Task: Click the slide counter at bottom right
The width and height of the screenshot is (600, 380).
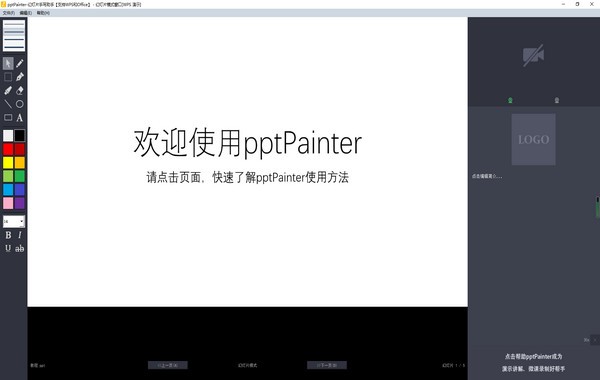Action: (454, 365)
